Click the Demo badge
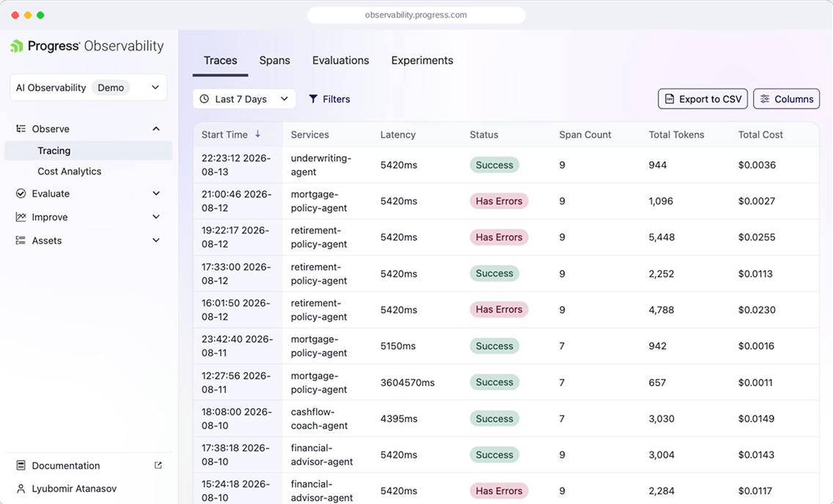The height and width of the screenshot is (504, 833). [x=111, y=87]
